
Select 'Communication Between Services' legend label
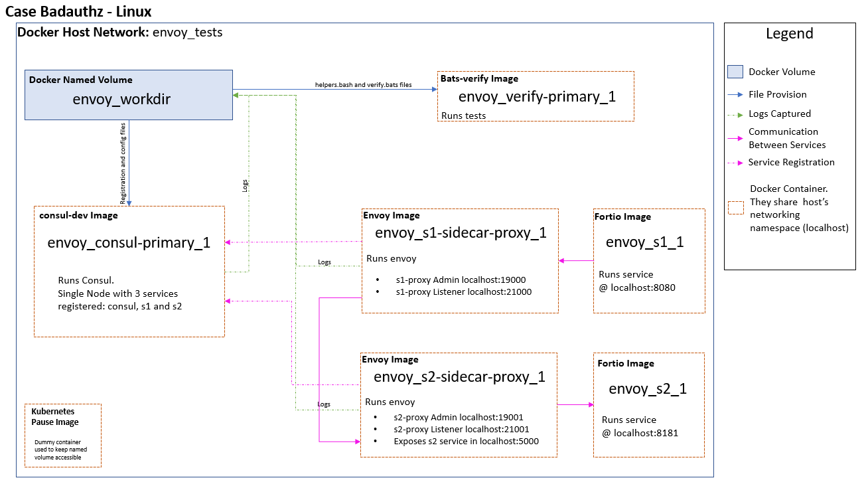pos(787,138)
